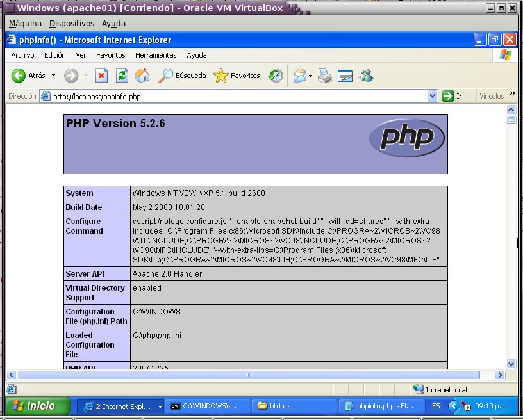
Task: Minimize the Internet Explorer window
Action: pyautogui.click(x=479, y=40)
